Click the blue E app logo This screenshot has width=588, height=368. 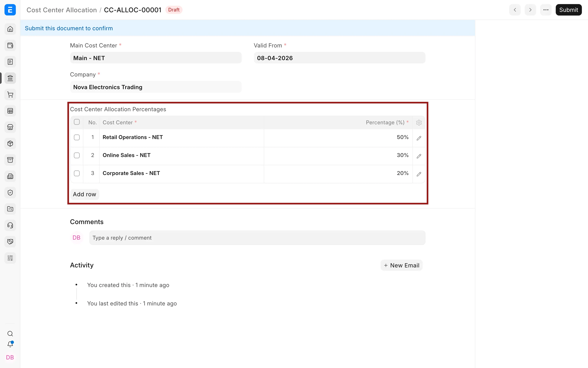coord(10,10)
